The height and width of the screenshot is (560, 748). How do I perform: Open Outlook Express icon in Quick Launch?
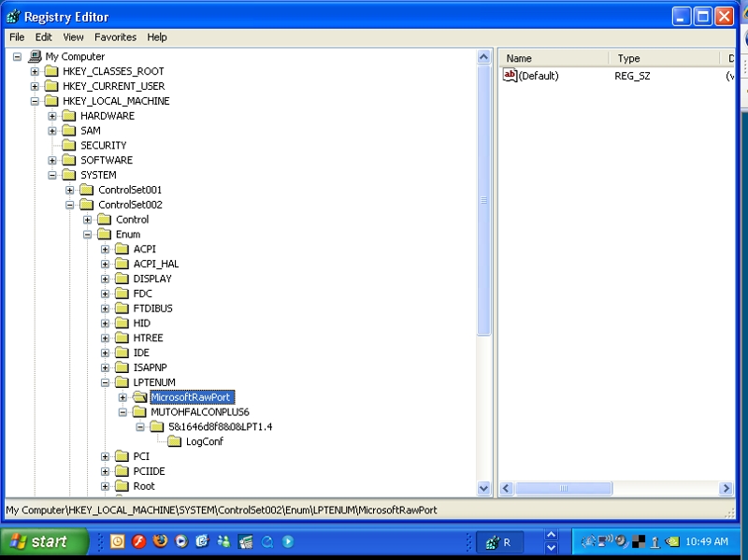point(202,541)
